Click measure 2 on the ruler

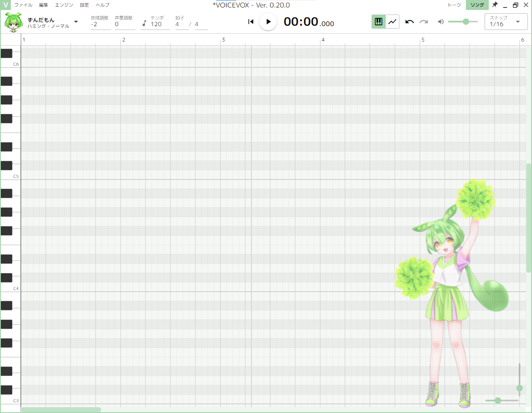(123, 40)
